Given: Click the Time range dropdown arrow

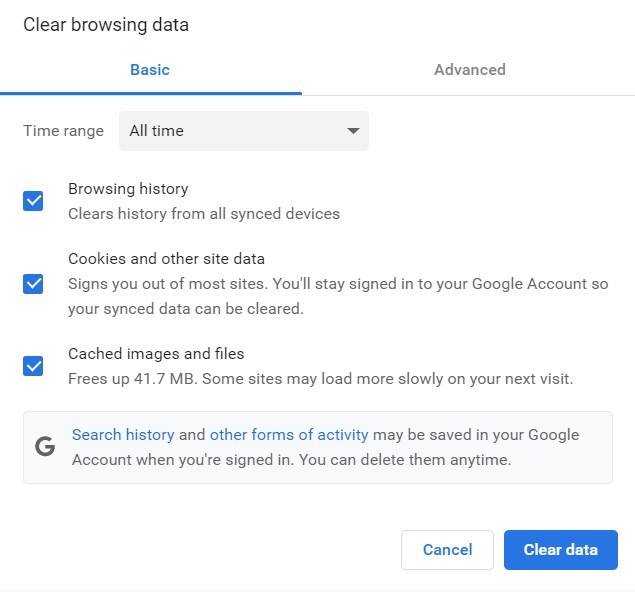Looking at the screenshot, I should click(353, 131).
